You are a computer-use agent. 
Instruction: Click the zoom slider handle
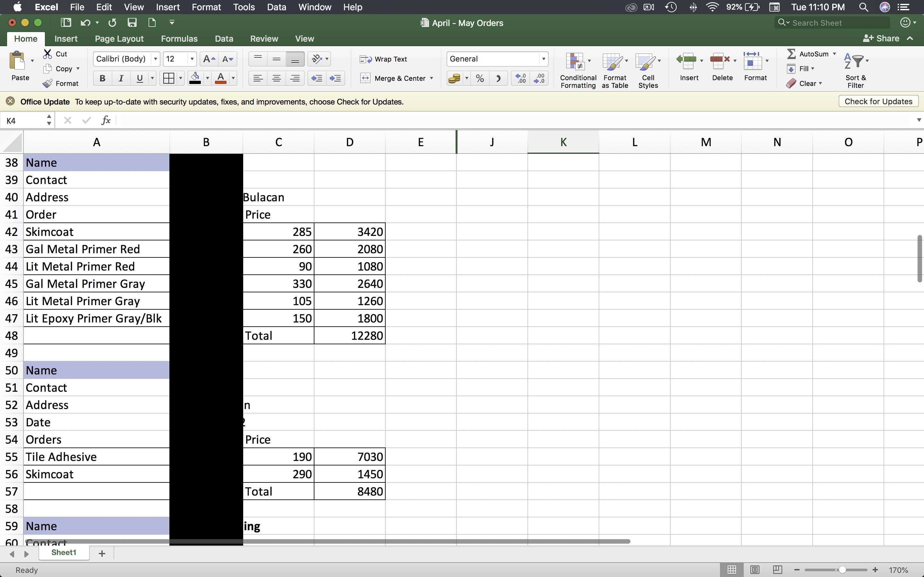(842, 570)
